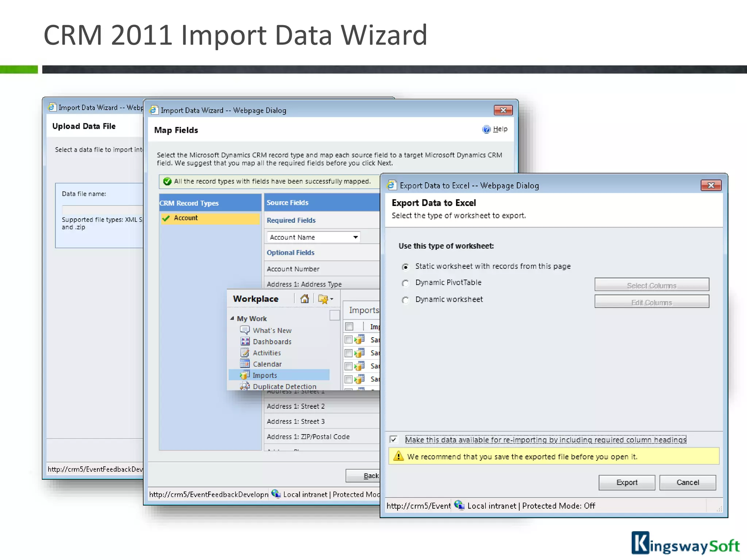747x560 pixels.
Task: Open What's New in My Work
Action: 272,330
